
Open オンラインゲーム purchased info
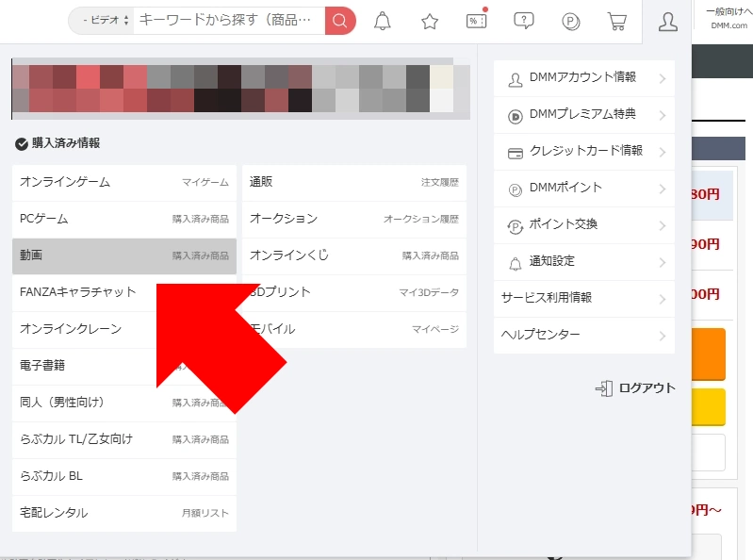pyautogui.click(x=124, y=183)
